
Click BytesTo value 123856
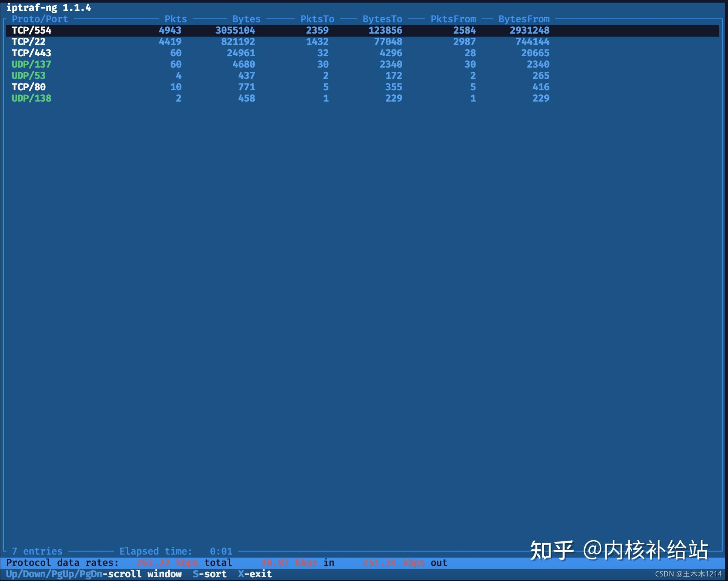click(x=385, y=31)
